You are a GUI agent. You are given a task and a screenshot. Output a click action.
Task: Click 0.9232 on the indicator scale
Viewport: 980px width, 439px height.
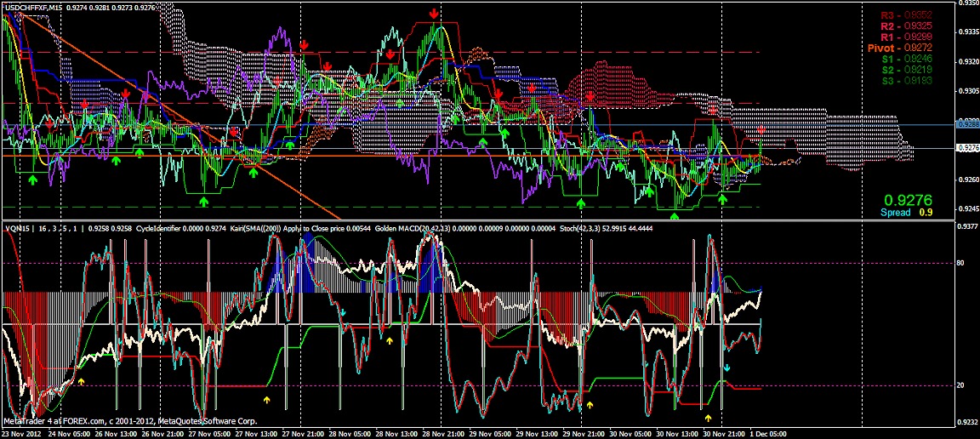968,423
